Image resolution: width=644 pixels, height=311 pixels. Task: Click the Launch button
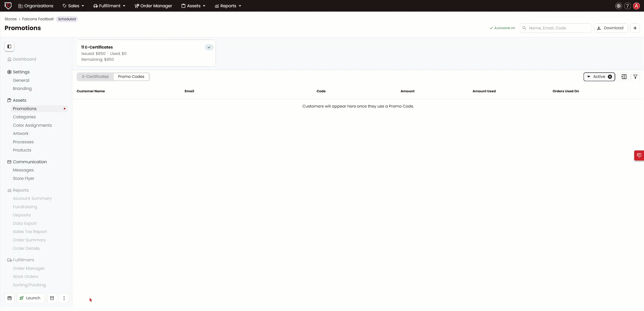(x=31, y=298)
